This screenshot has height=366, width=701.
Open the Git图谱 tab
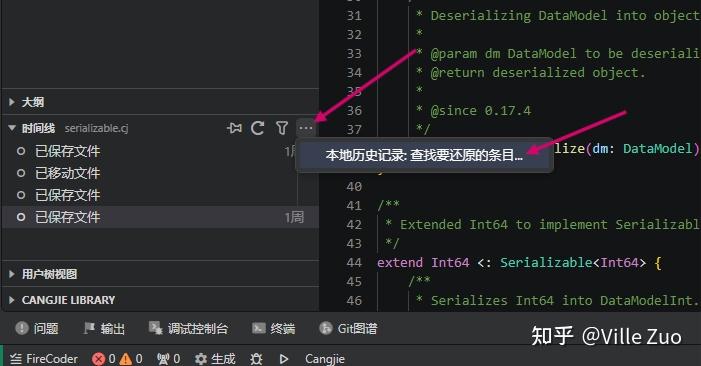[348, 328]
